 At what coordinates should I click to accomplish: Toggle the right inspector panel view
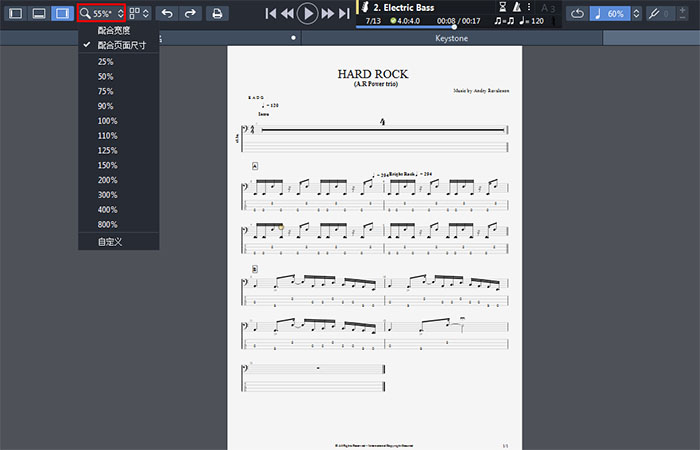62,14
